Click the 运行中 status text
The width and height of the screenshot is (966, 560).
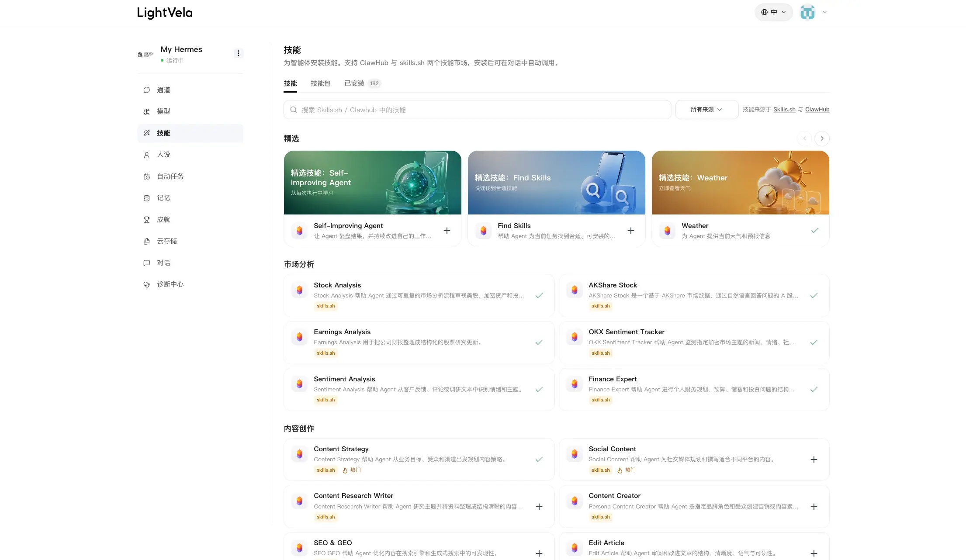(x=175, y=61)
